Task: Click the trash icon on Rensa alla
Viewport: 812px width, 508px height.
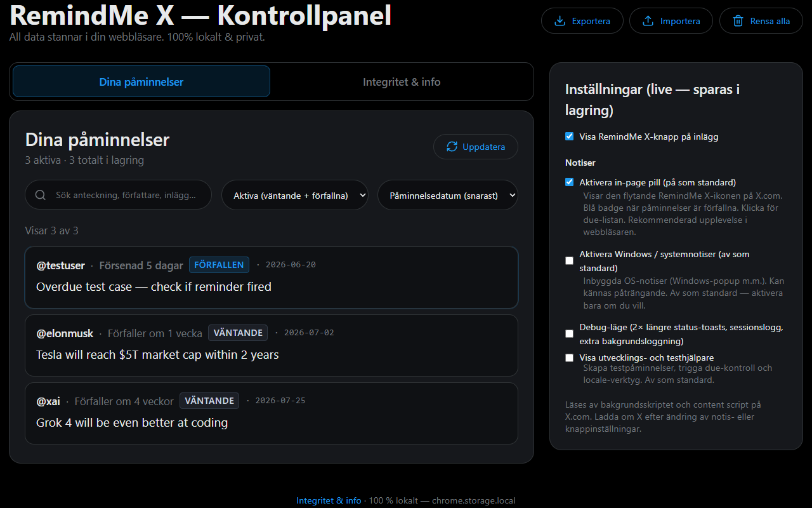Action: click(738, 21)
